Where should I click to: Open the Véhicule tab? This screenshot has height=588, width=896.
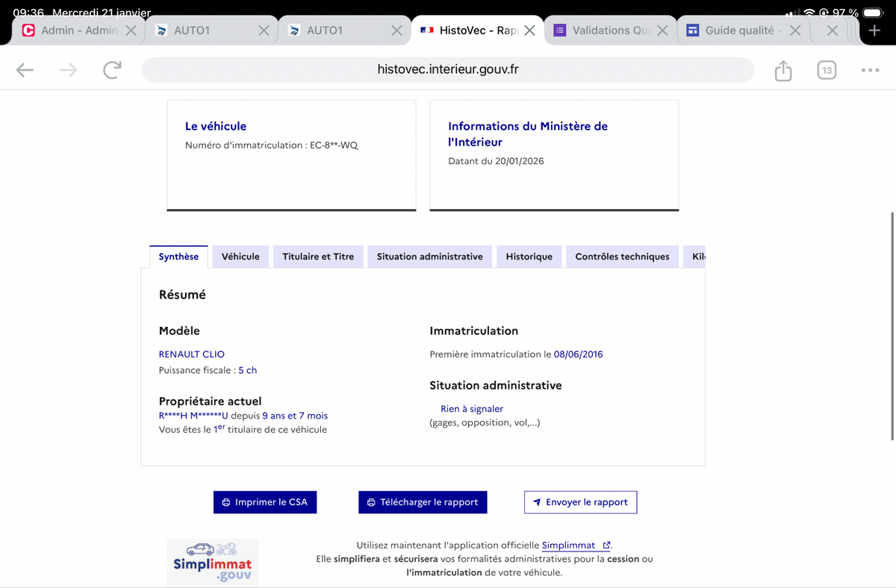240,256
